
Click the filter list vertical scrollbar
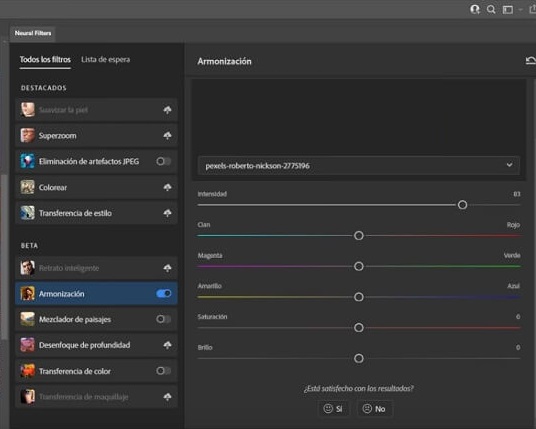tap(4, 256)
